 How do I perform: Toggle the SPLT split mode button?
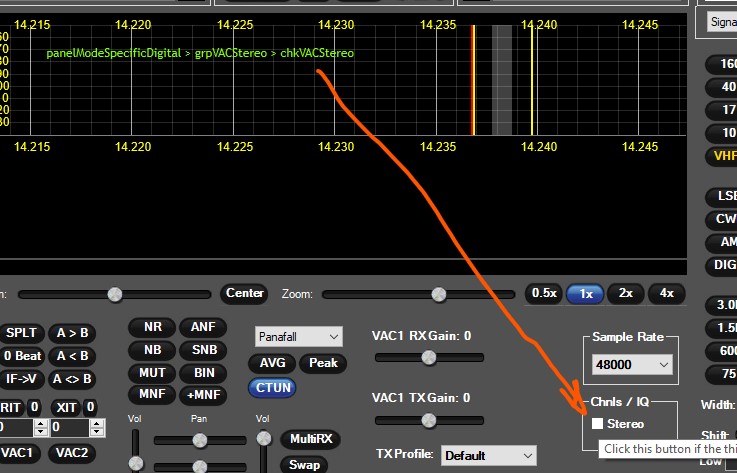point(21,333)
